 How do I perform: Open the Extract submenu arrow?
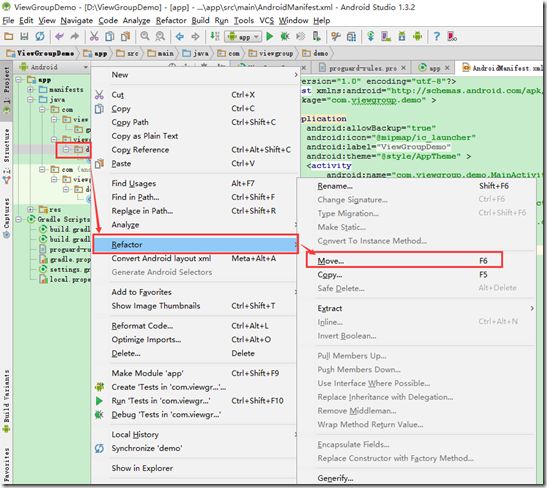click(x=532, y=308)
